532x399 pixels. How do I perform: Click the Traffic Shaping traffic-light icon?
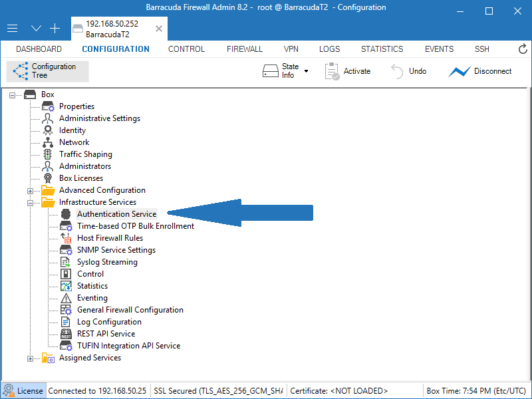click(47, 154)
